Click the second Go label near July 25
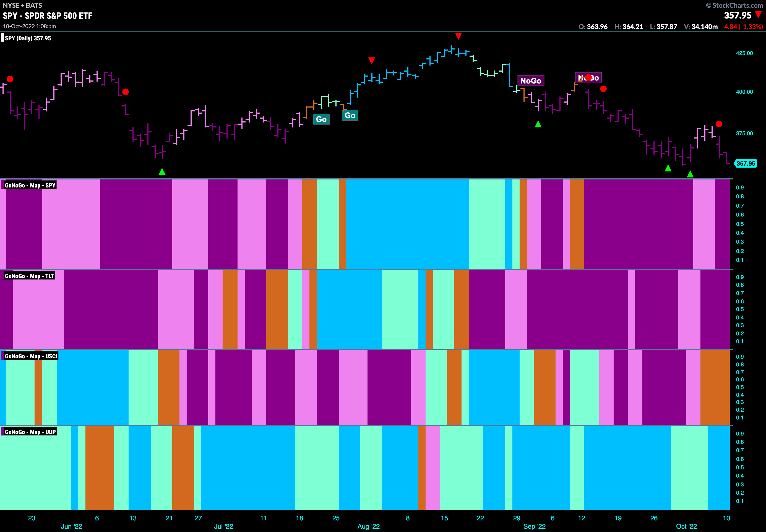 (x=350, y=115)
